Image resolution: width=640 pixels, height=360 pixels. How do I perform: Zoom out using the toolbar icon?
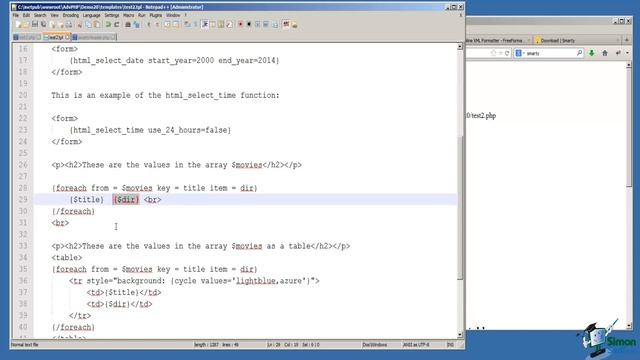(x=157, y=24)
